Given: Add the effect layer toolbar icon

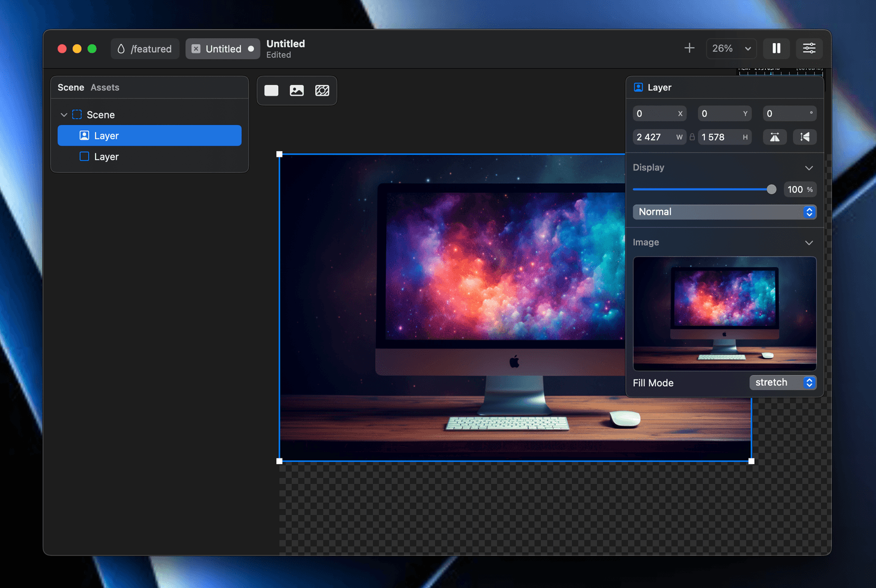Looking at the screenshot, I should click(x=322, y=90).
